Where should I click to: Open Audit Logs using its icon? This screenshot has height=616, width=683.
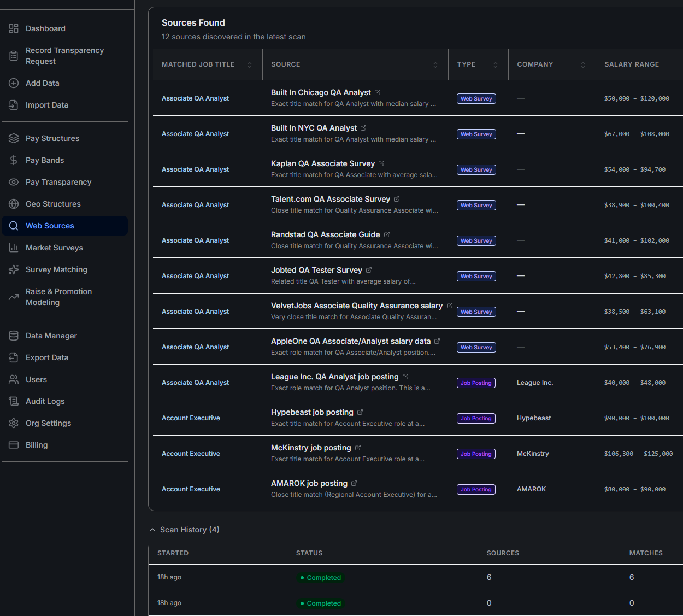13,401
